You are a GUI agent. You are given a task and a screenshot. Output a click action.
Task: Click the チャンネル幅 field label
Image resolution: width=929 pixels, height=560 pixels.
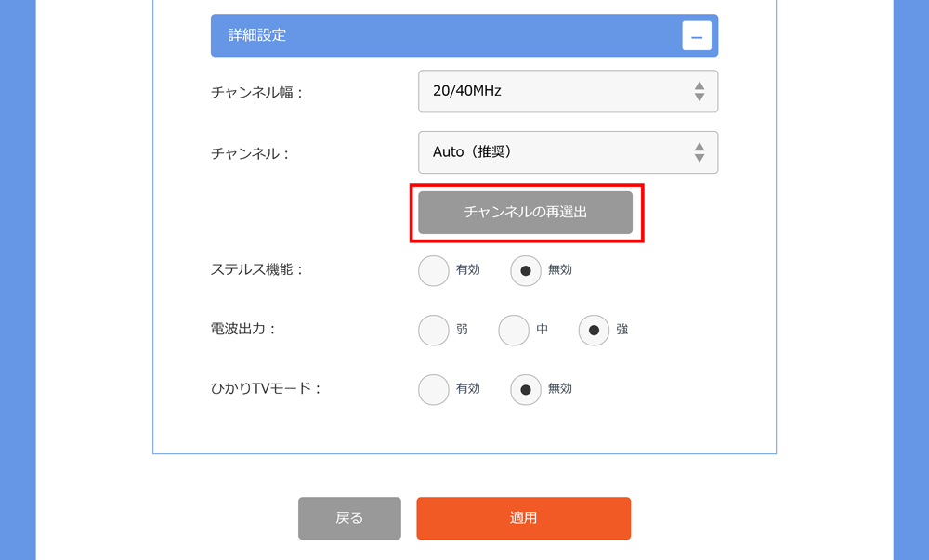[x=256, y=93]
